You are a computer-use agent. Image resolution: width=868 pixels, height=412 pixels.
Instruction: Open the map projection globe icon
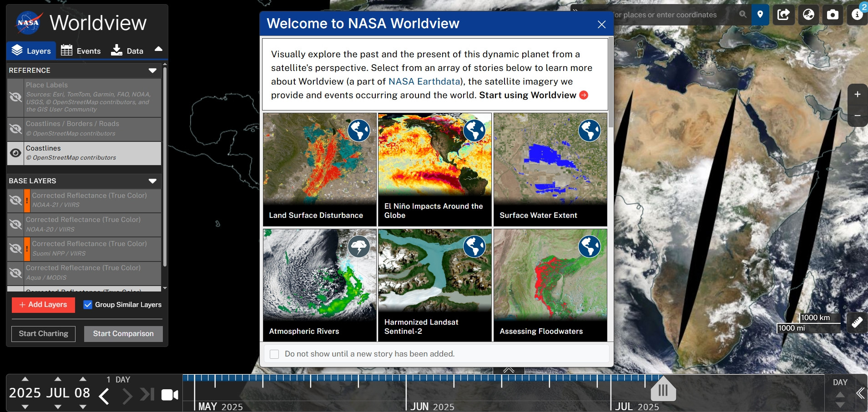pyautogui.click(x=808, y=15)
